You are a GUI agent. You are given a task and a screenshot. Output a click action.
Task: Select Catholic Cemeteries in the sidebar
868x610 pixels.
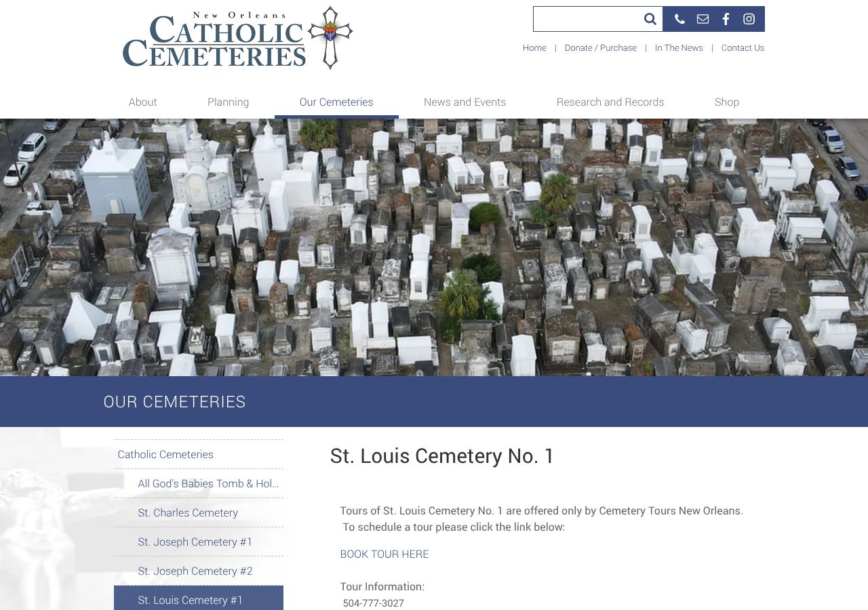[x=199, y=454]
